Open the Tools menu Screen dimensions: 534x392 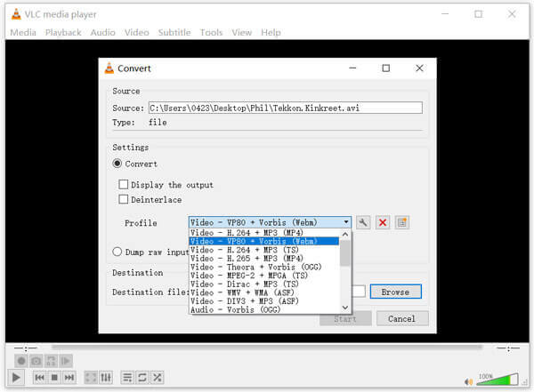(211, 32)
